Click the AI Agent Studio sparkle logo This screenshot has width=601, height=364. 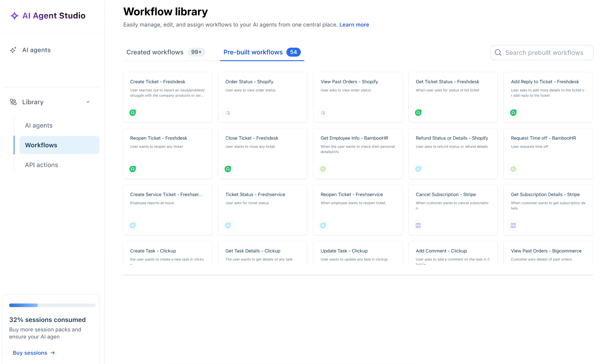click(x=14, y=16)
